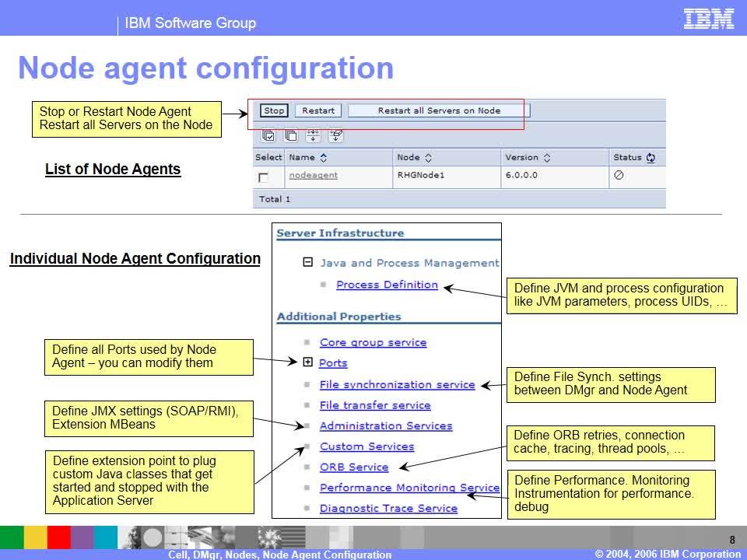Sort by Name column arrows
This screenshot has width=747, height=560.
[324, 158]
